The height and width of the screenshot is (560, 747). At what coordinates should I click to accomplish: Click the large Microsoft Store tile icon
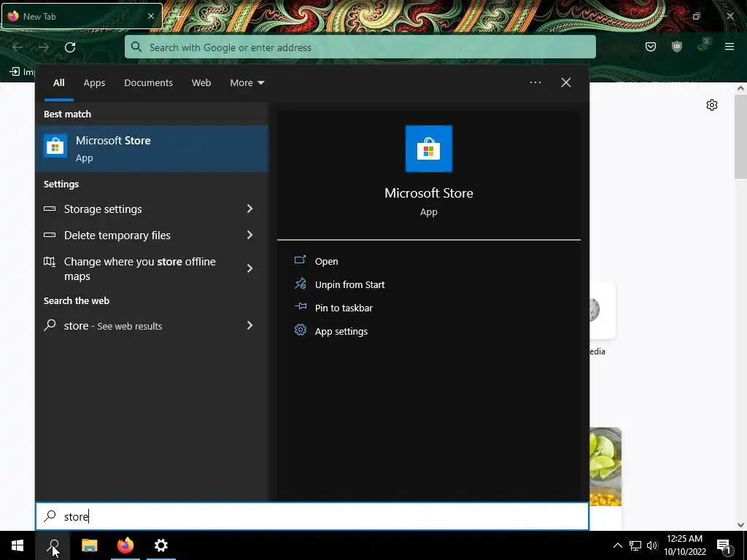point(428,149)
